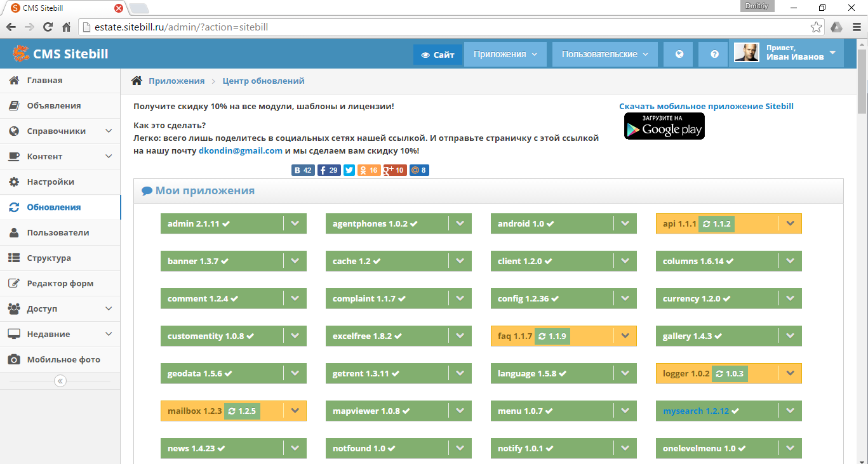Image resolution: width=868 pixels, height=464 pixels.
Task: Open Мобильное фото in sidebar
Action: [x=60, y=360]
